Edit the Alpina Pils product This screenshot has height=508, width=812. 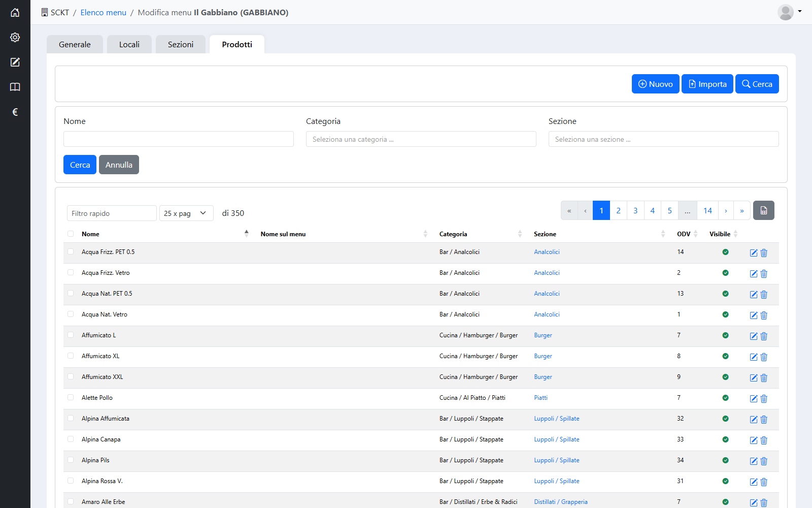point(754,461)
